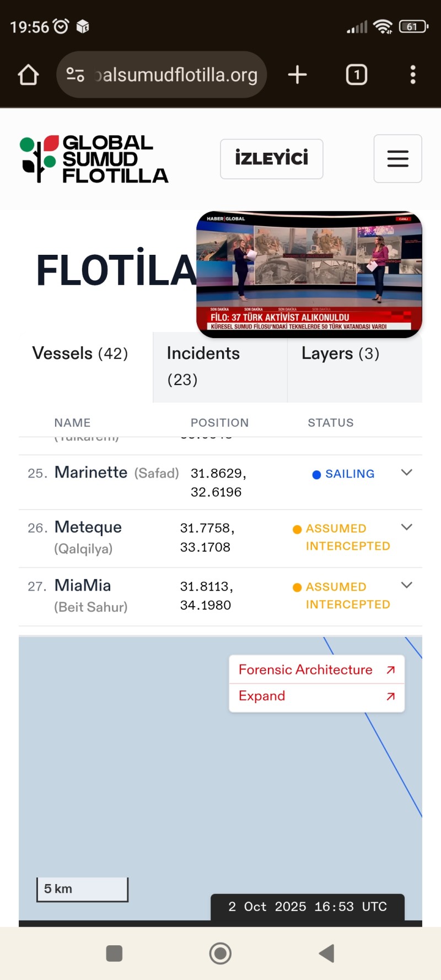Viewport: 441px width, 980px height.
Task: Expand the Meteque vessel details
Action: (x=406, y=527)
